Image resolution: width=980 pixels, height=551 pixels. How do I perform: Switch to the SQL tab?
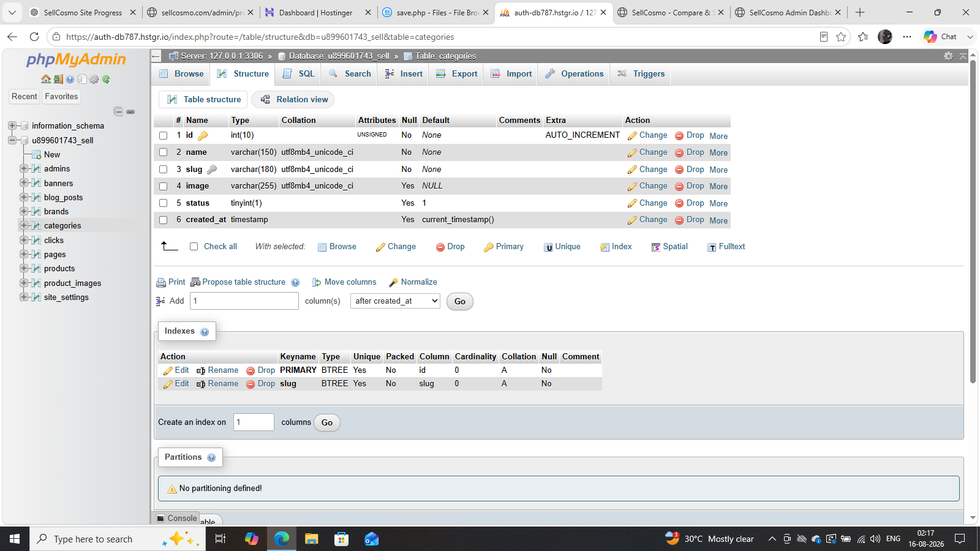[x=299, y=73]
